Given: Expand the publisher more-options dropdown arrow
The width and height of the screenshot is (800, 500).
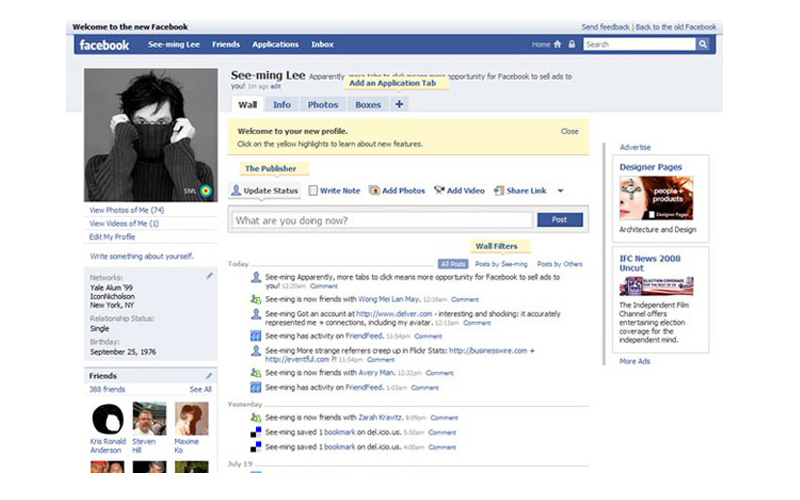Looking at the screenshot, I should pyautogui.click(x=560, y=191).
